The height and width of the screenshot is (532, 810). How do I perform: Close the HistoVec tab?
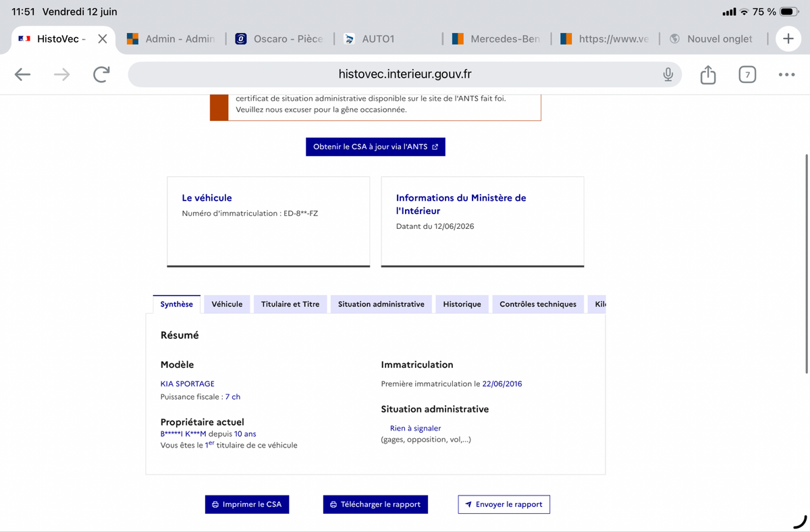(103, 38)
